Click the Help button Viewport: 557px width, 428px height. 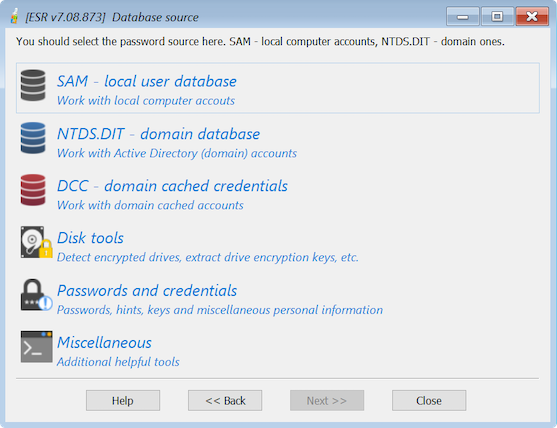pos(123,401)
